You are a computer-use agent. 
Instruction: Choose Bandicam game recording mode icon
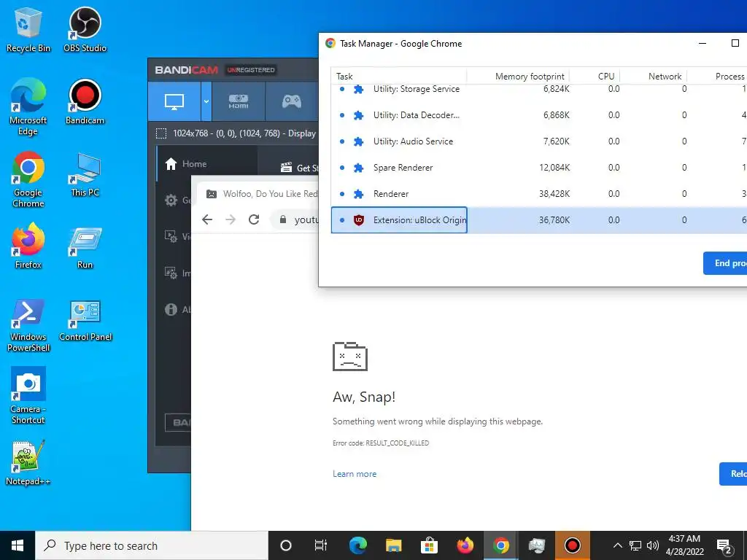coord(292,101)
